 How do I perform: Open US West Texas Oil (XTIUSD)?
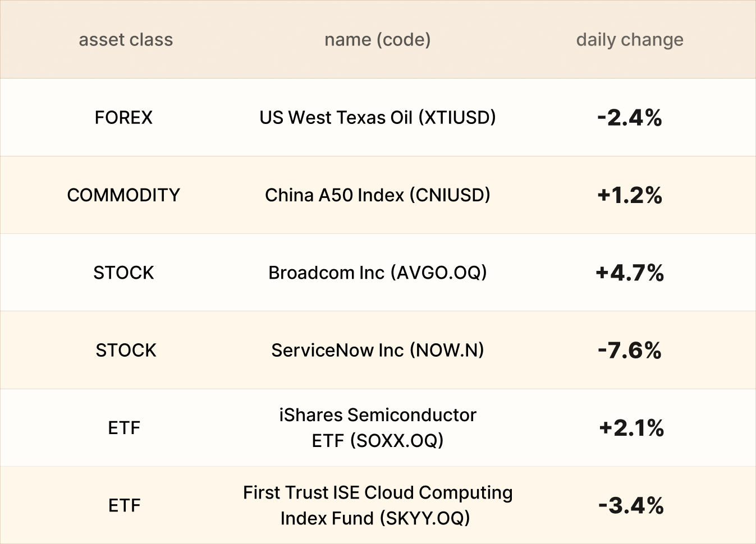377,118
